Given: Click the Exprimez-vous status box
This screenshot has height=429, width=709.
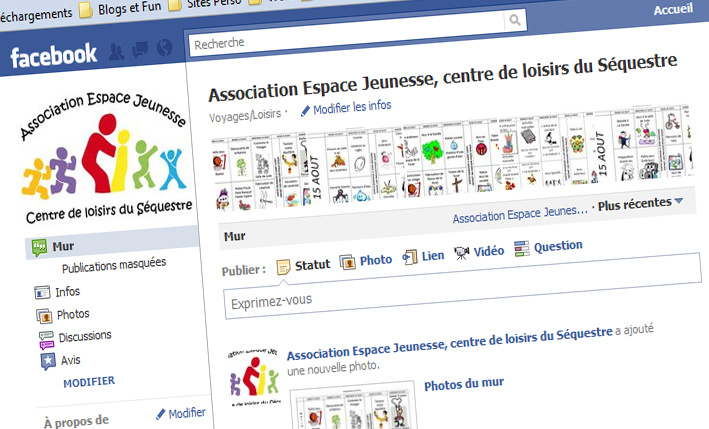Looking at the screenshot, I should click(x=463, y=287).
